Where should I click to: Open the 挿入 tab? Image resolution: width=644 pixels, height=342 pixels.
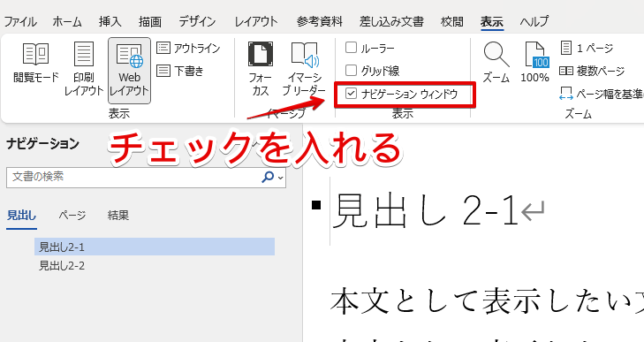pyautogui.click(x=110, y=21)
